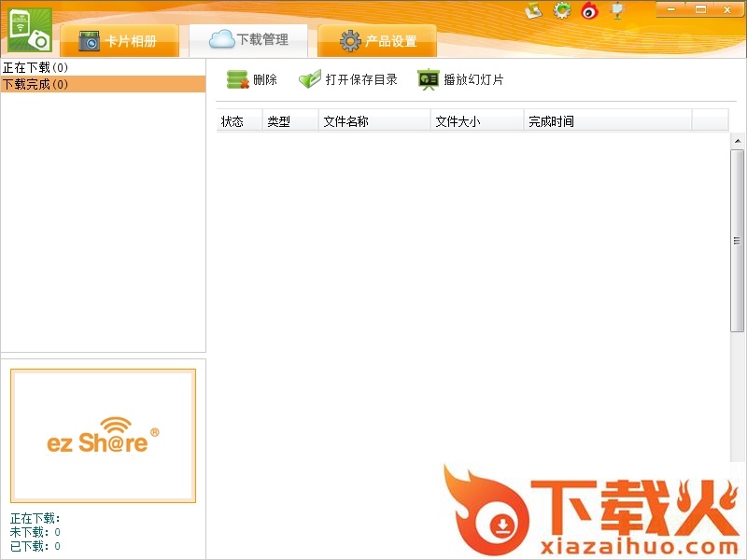Sort by 类型 column header
The width and height of the screenshot is (747, 560).
(x=279, y=121)
